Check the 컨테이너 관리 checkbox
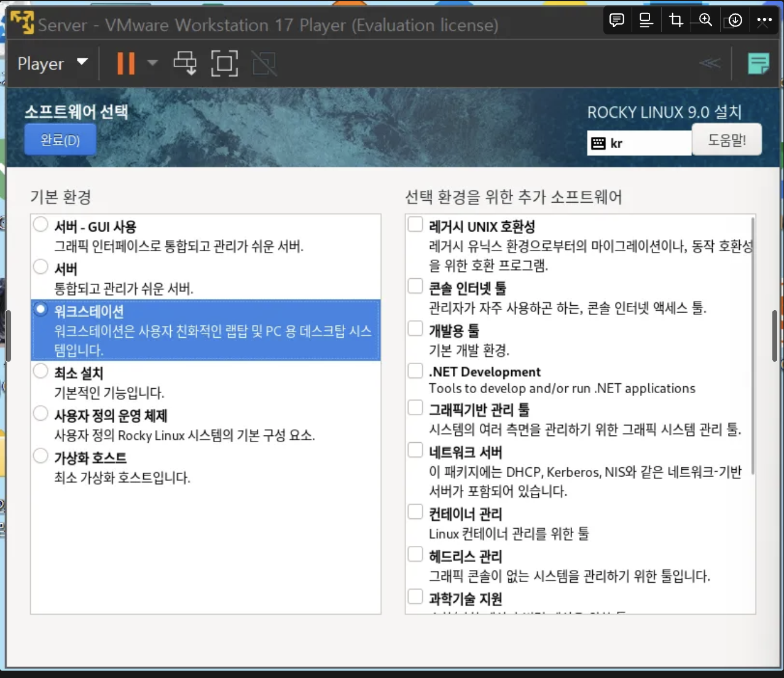 (415, 512)
